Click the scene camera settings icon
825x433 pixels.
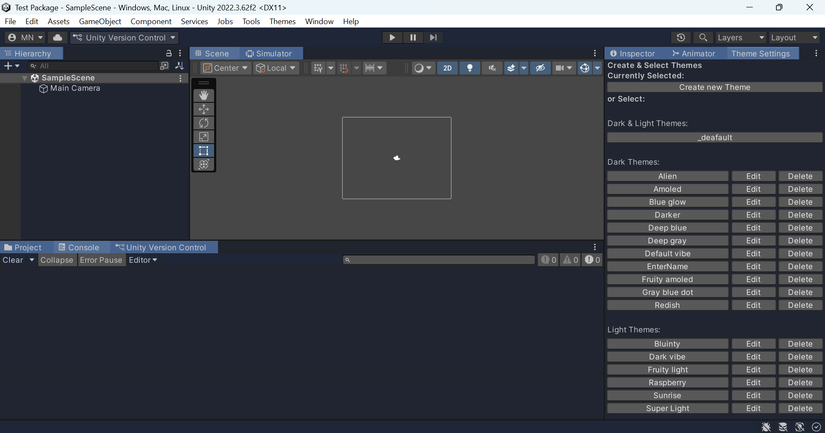point(560,68)
